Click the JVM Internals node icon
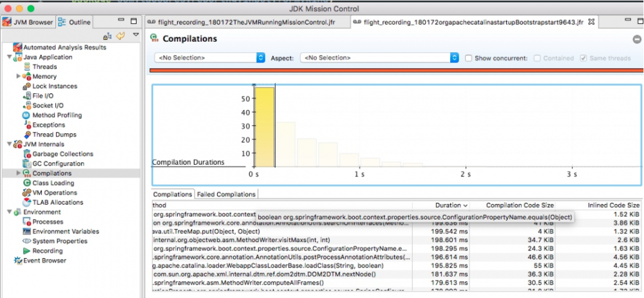The height and width of the screenshot is (298, 644). click(17, 144)
